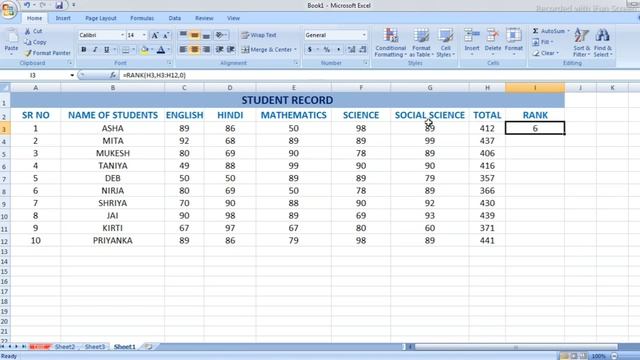
Task: Apply Comma Style format
Action: coord(338,50)
